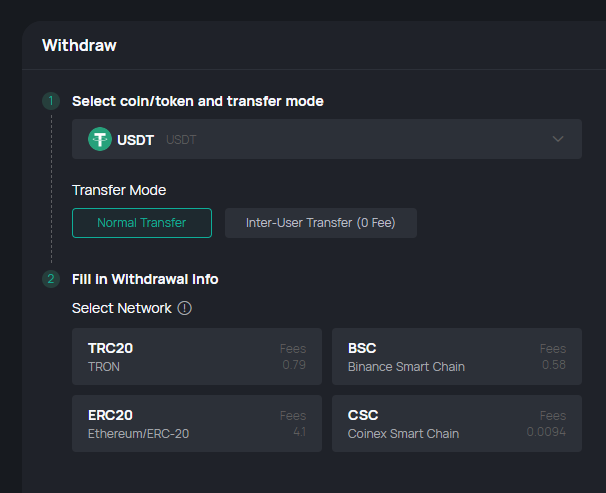Choose the BSC Binance Smart Chain network

[457, 357]
